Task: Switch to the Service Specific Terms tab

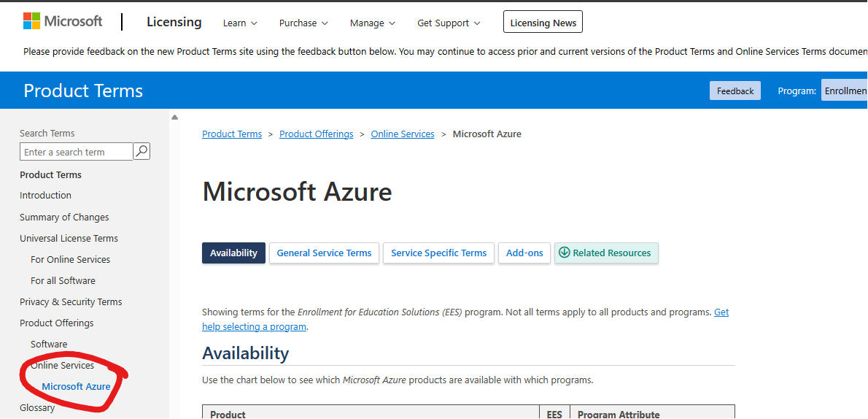Action: tap(438, 253)
